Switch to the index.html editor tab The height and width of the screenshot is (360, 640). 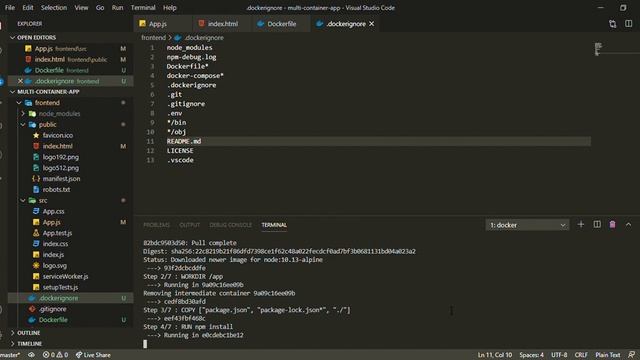(222, 24)
